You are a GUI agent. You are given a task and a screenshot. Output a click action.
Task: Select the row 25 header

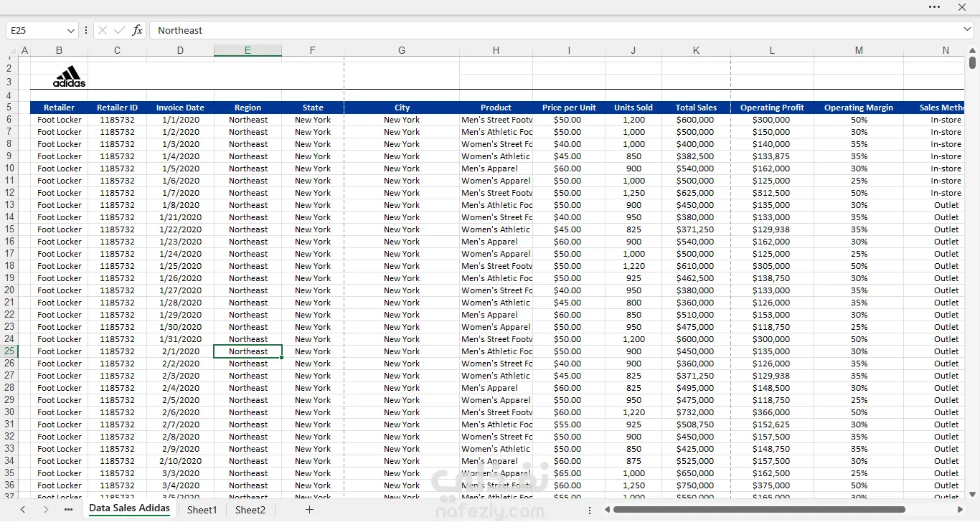pyautogui.click(x=9, y=351)
